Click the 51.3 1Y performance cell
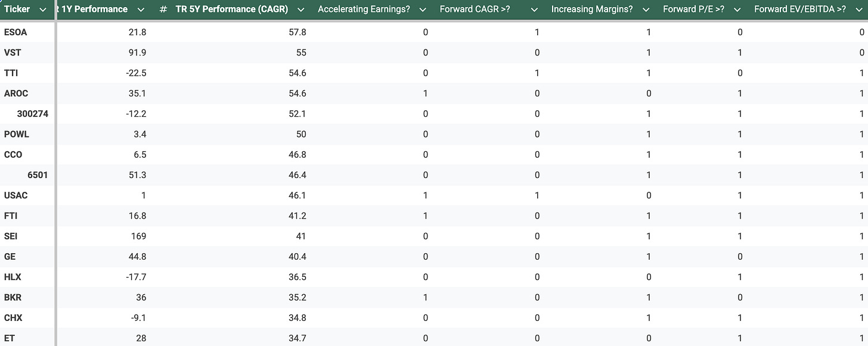Viewport: 868px width, 346px height. (138, 175)
